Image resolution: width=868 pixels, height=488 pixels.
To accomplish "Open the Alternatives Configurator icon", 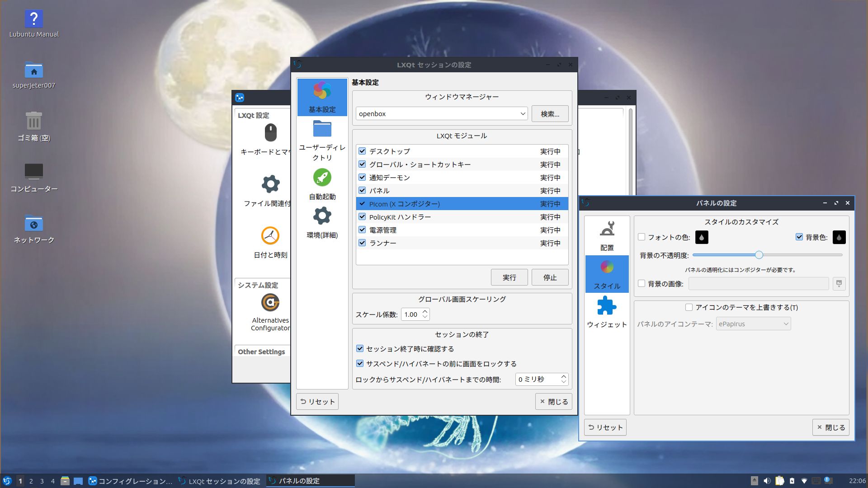I will (x=270, y=303).
